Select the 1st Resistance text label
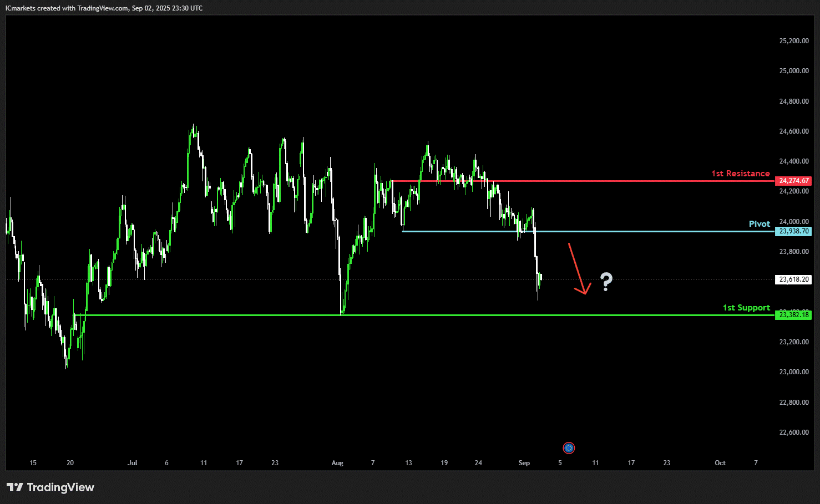The height and width of the screenshot is (504, 820). 741,174
